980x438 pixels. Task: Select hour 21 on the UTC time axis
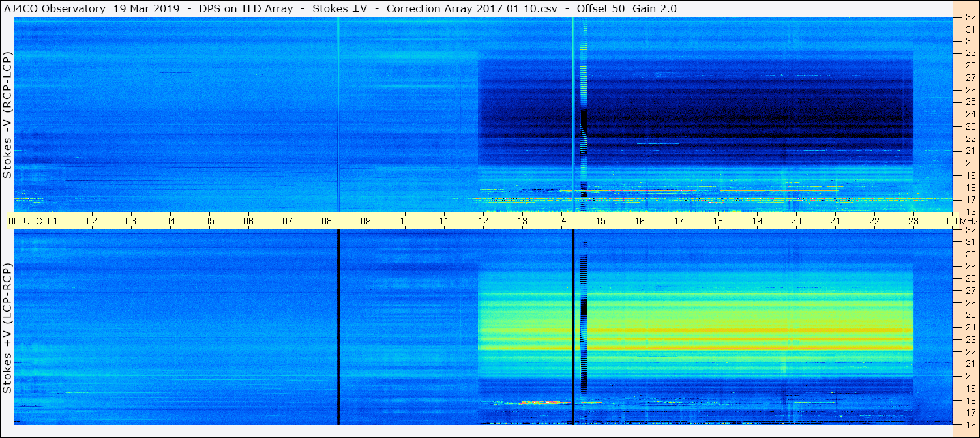point(835,221)
